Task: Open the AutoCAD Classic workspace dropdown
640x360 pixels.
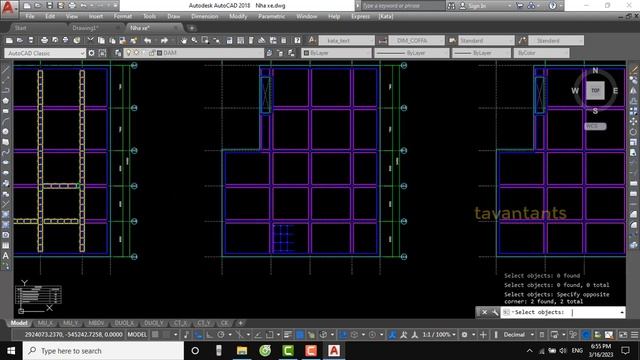Action: (x=45, y=53)
